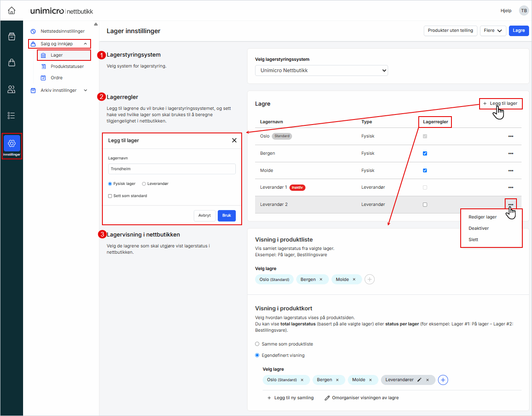The height and width of the screenshot is (416, 532).
Task: Remove Bergen chip in produktliste lagre
Action: coord(321,280)
